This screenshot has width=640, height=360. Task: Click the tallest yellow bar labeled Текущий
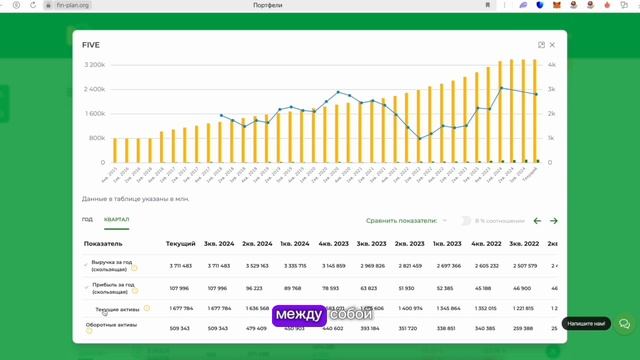point(535,111)
